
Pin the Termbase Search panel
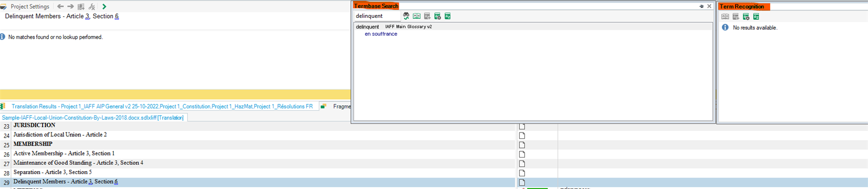click(701, 6)
